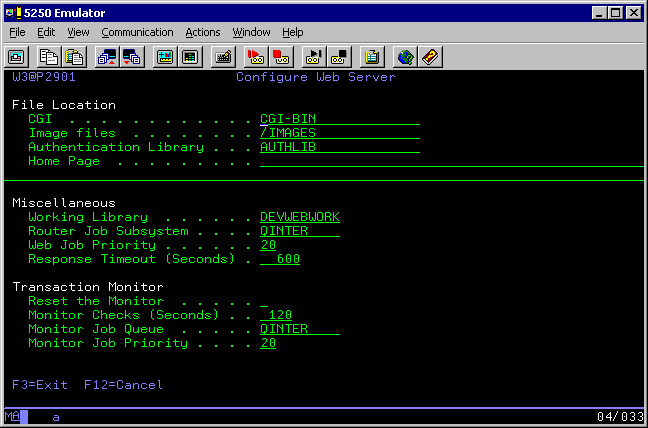The width and height of the screenshot is (648, 428).
Task: Click the Router Job Subsystem field QINTER
Action: [x=300, y=231]
